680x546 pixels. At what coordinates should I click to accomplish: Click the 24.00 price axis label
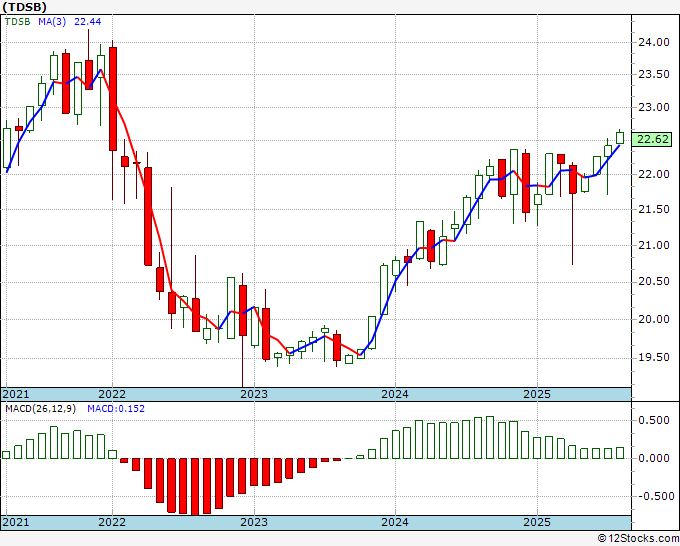click(654, 42)
